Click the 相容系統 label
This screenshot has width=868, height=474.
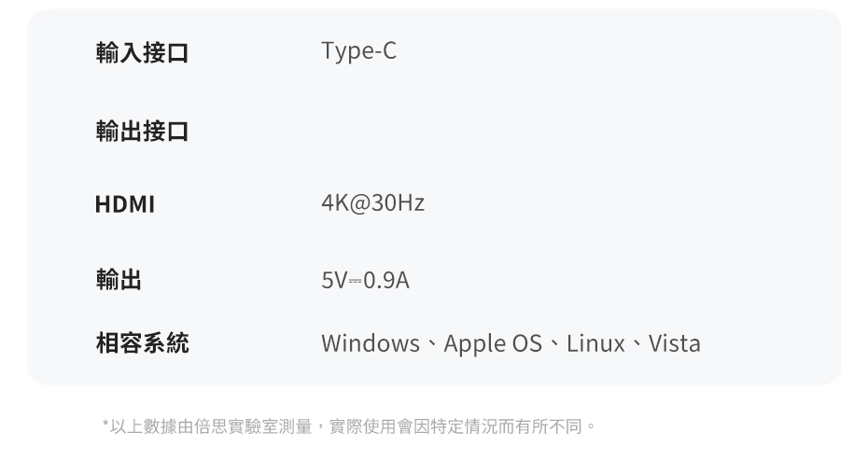click(142, 343)
